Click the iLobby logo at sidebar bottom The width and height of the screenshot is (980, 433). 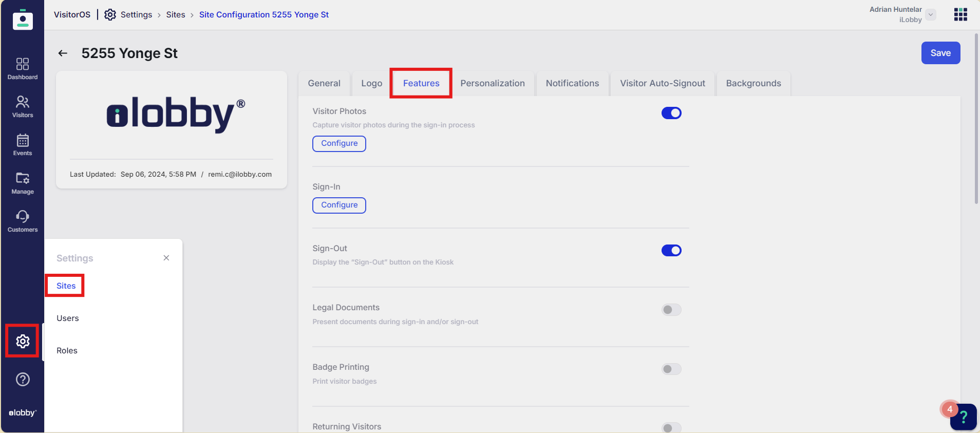[x=23, y=413]
